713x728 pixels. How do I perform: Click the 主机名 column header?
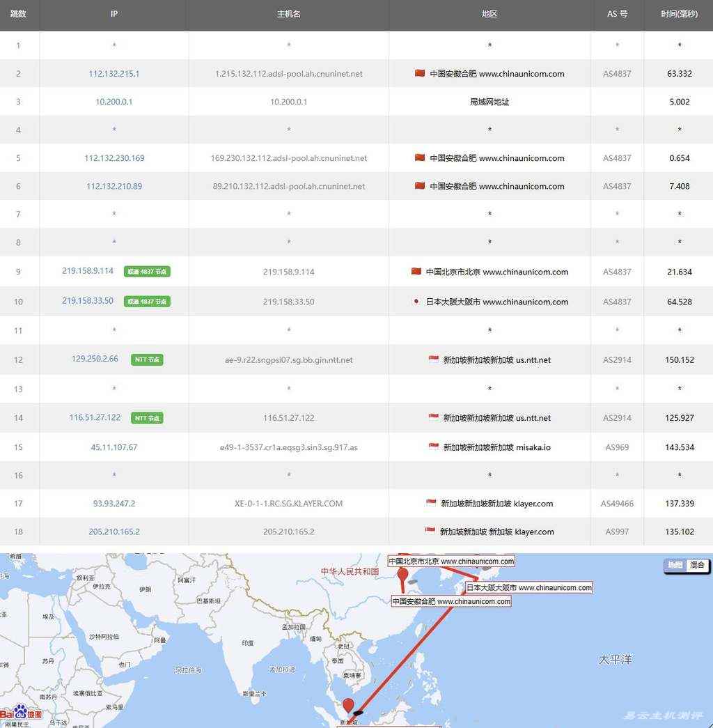[x=288, y=14]
